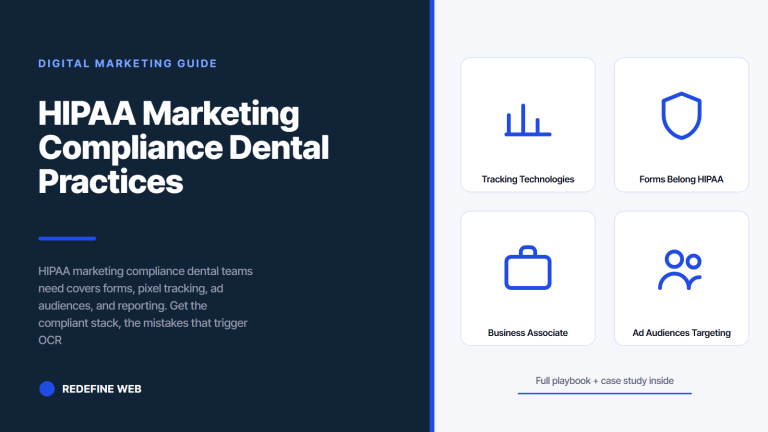This screenshot has width=768, height=432.
Task: Click the 'REDEFINE WEB' brand name
Action: coord(102,389)
